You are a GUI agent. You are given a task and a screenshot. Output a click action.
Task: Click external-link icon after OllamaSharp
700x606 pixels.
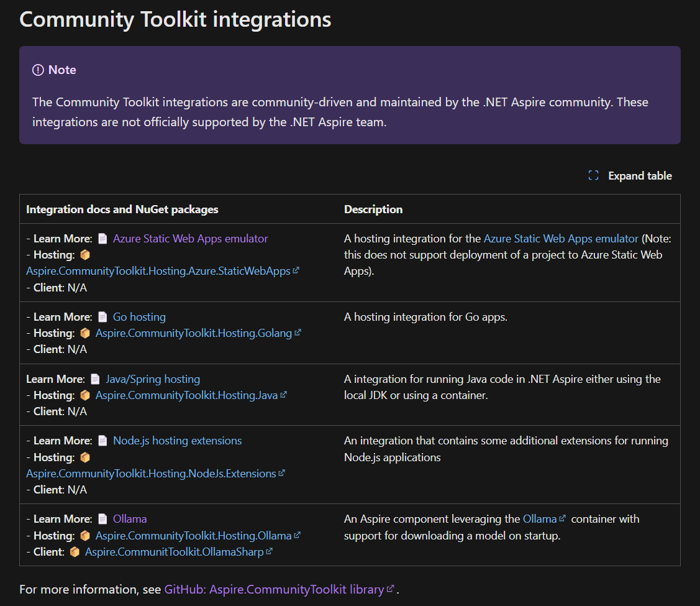tap(269, 551)
